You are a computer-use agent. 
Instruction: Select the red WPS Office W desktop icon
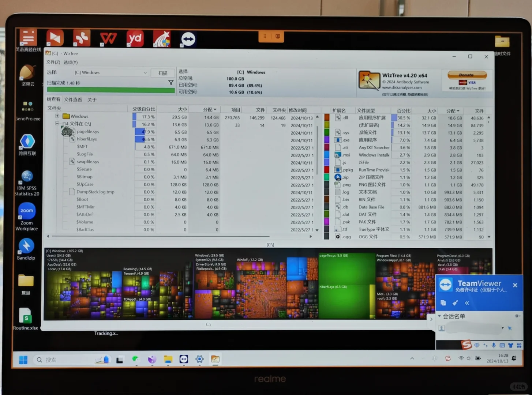click(108, 38)
